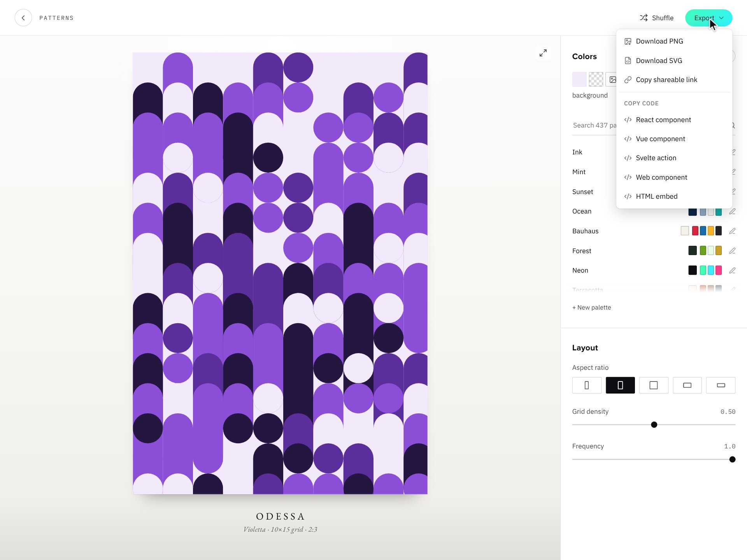
Task: Go back using the left chevron button
Action: (23, 18)
